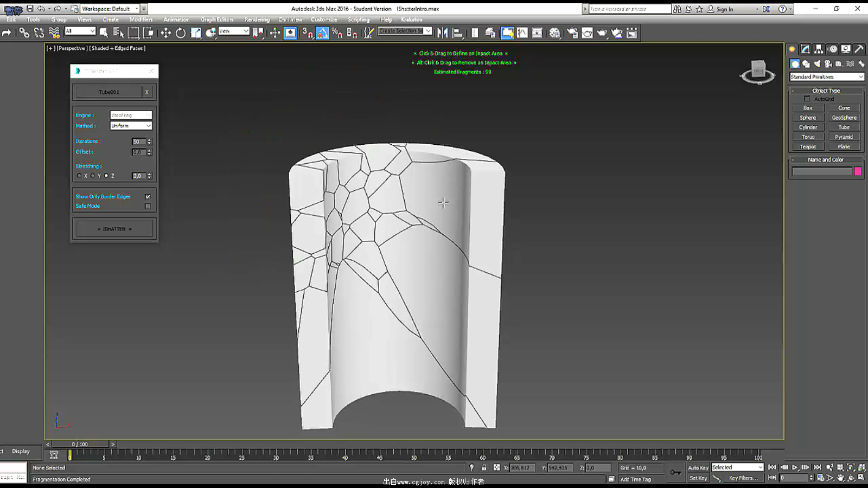Activate Select and Rotate tool
Image resolution: width=868 pixels, height=488 pixels.
(181, 33)
